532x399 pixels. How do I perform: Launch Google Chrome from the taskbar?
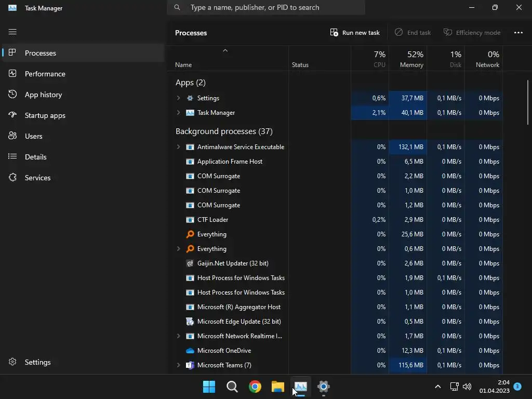click(255, 387)
